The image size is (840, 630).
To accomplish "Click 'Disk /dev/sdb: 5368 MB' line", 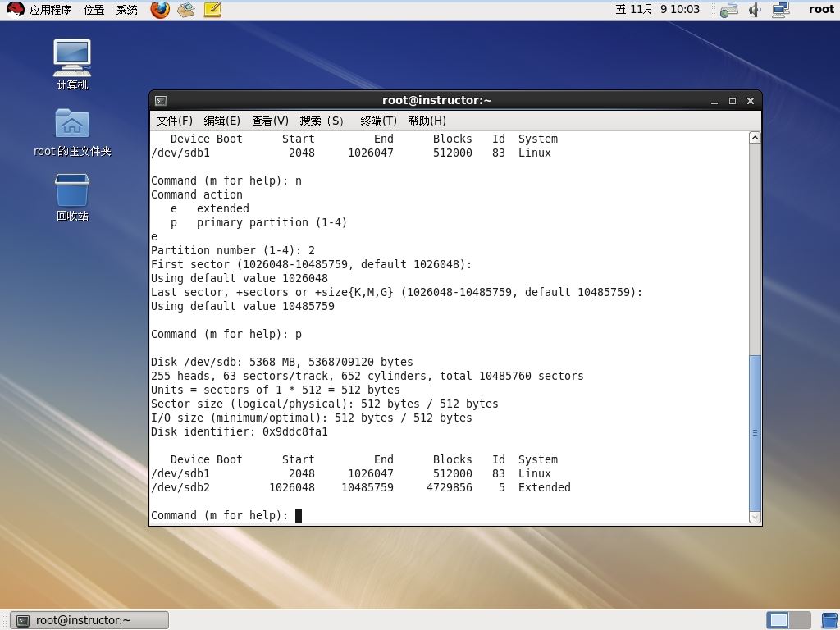I will (x=282, y=362).
